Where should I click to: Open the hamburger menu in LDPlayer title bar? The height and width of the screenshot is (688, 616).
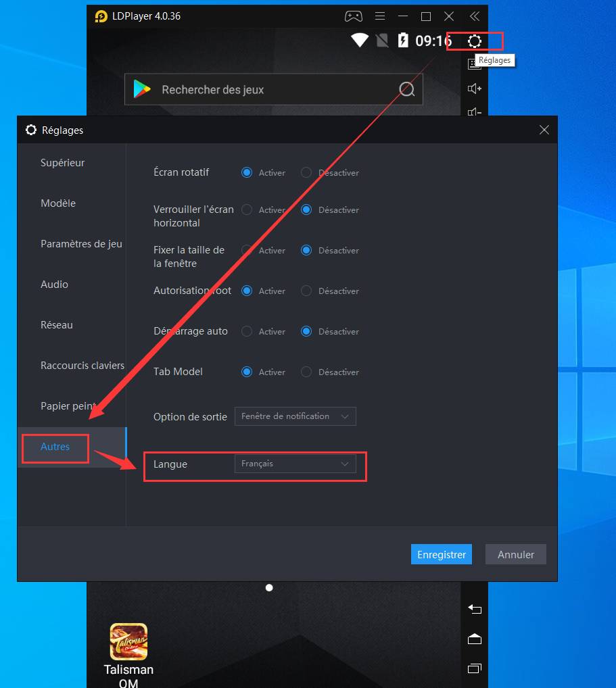(380, 16)
